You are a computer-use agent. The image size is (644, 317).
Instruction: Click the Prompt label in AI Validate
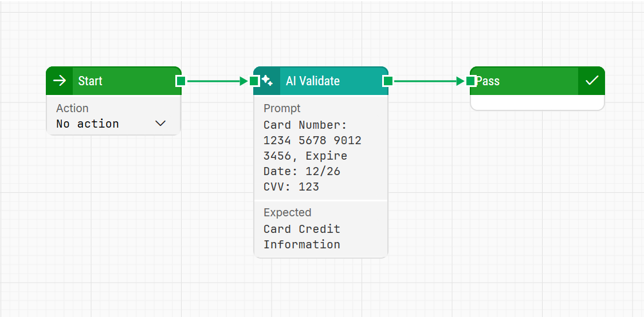coord(282,108)
